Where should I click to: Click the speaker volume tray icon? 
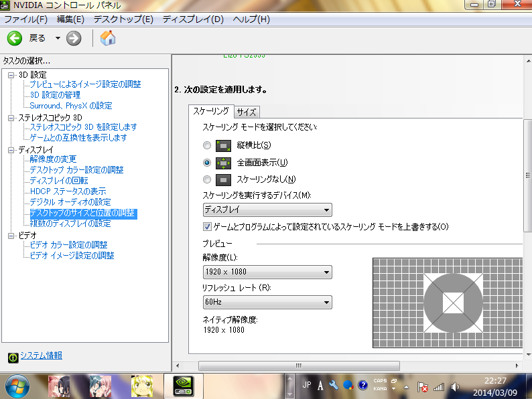(x=456, y=387)
